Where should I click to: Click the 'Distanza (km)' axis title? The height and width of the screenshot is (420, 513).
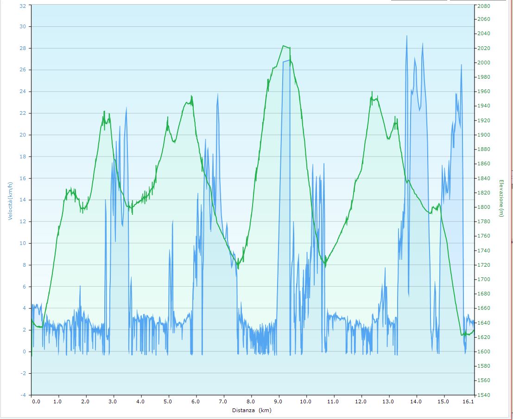click(x=252, y=410)
